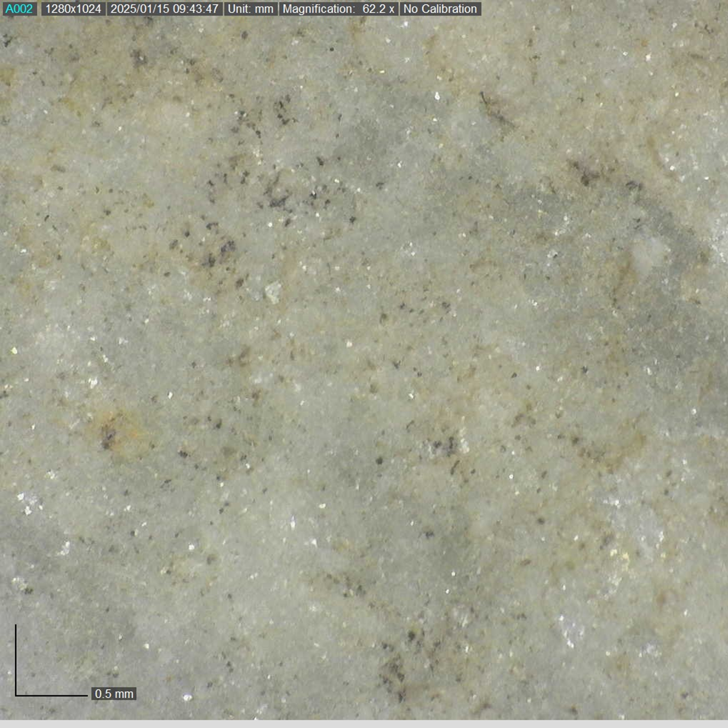Click the whitish crystalline patch at lower right
The image size is (728, 728).
coord(569,631)
